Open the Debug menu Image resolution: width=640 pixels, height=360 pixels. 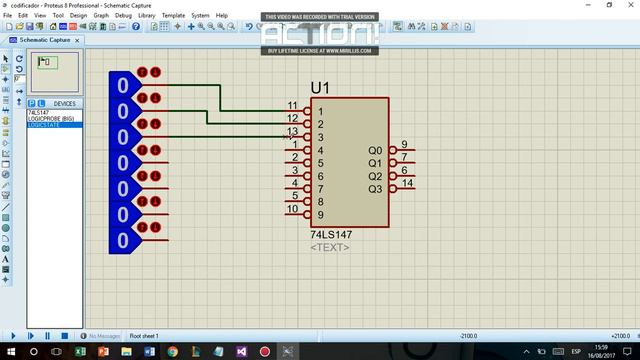123,16
